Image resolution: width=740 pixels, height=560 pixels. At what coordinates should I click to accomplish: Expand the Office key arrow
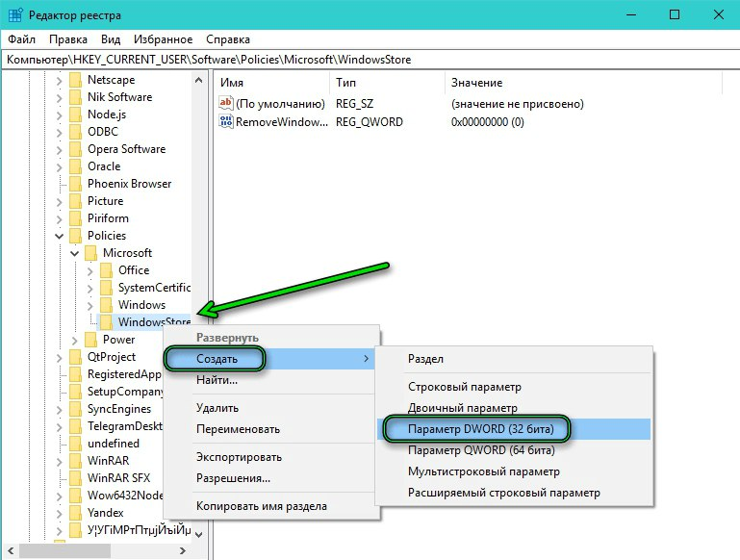click(x=90, y=270)
